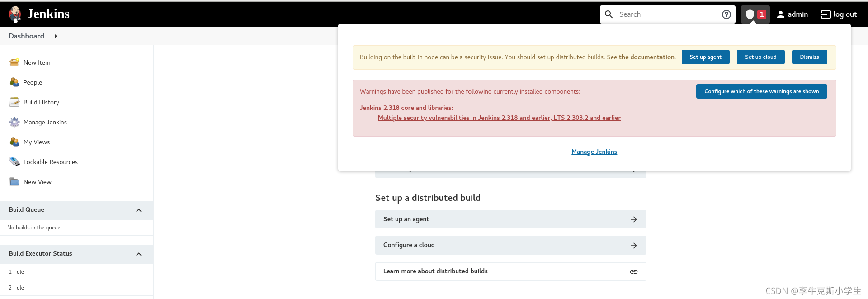Click the Manage Jenkins gear icon
The width and height of the screenshot is (868, 299).
click(14, 122)
